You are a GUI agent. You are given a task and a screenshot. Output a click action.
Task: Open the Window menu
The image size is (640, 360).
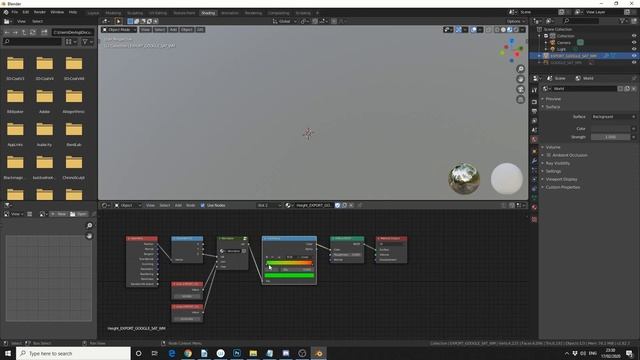pyautogui.click(x=57, y=12)
